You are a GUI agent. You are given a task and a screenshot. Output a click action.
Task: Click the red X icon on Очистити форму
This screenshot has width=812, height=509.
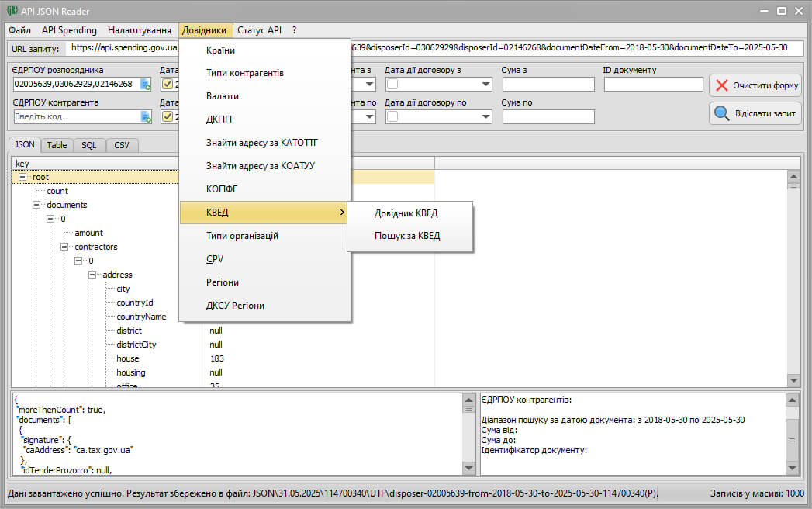point(722,85)
